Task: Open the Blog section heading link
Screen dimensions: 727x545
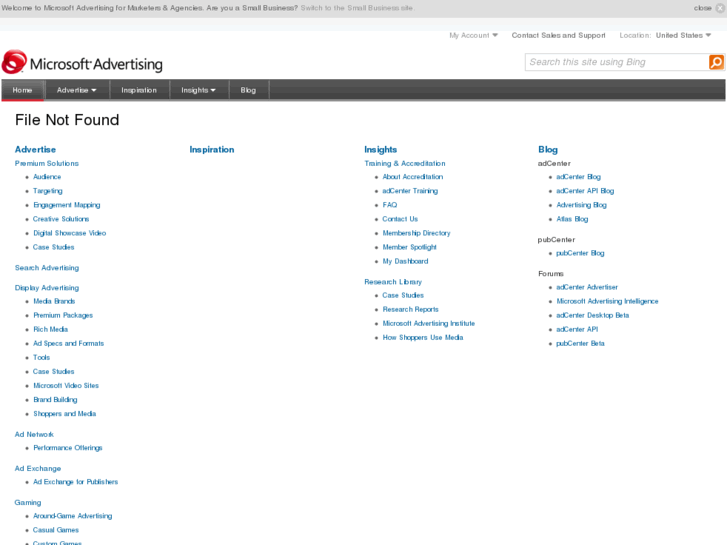Action: point(548,149)
